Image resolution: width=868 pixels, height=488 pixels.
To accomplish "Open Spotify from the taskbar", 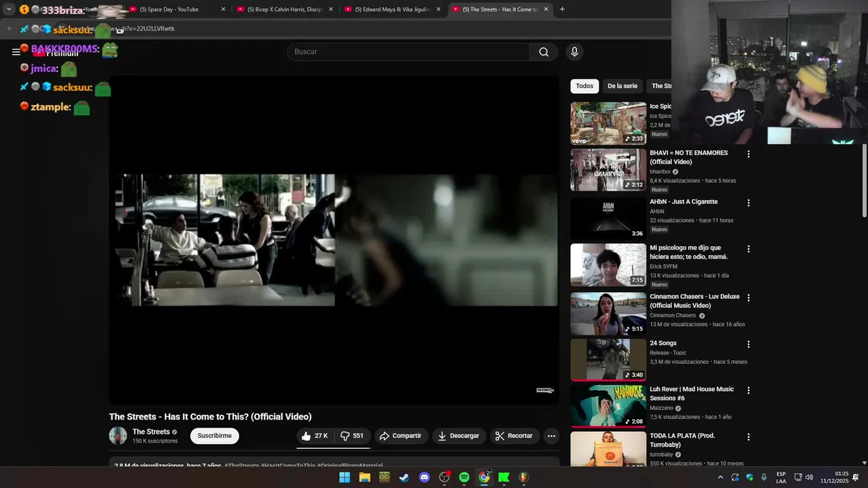I will click(x=465, y=477).
